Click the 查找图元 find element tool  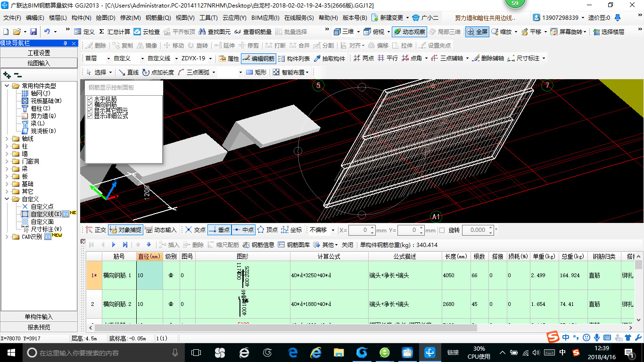[x=215, y=32]
